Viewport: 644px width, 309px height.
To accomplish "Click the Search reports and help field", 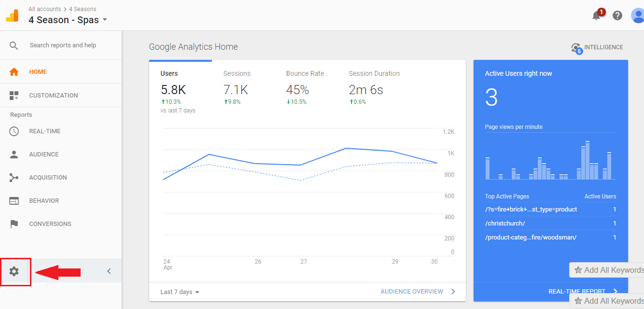I will pos(63,45).
